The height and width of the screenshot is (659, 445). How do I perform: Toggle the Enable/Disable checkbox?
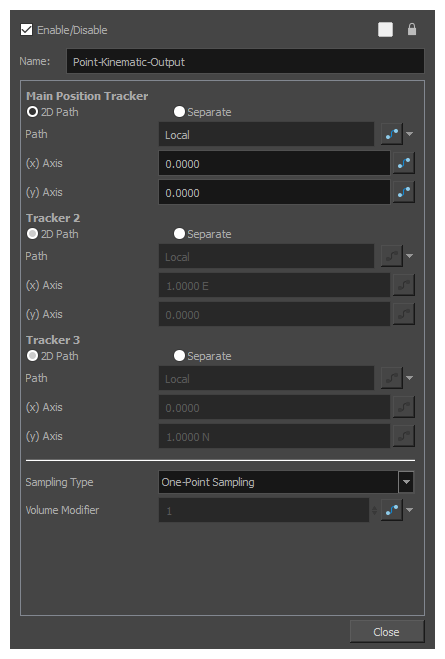click(x=26, y=30)
